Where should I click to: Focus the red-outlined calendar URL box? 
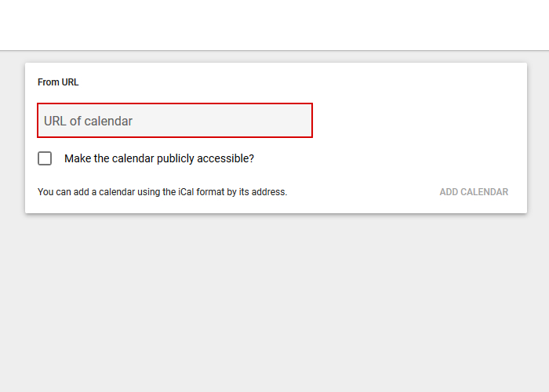point(175,121)
